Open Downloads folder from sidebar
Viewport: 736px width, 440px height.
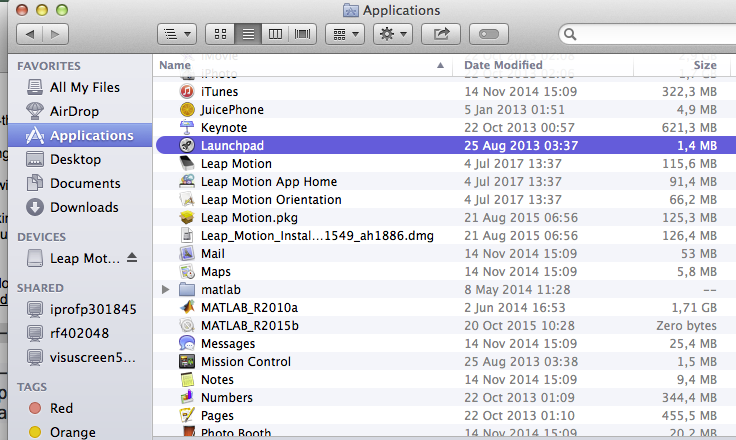(80, 207)
